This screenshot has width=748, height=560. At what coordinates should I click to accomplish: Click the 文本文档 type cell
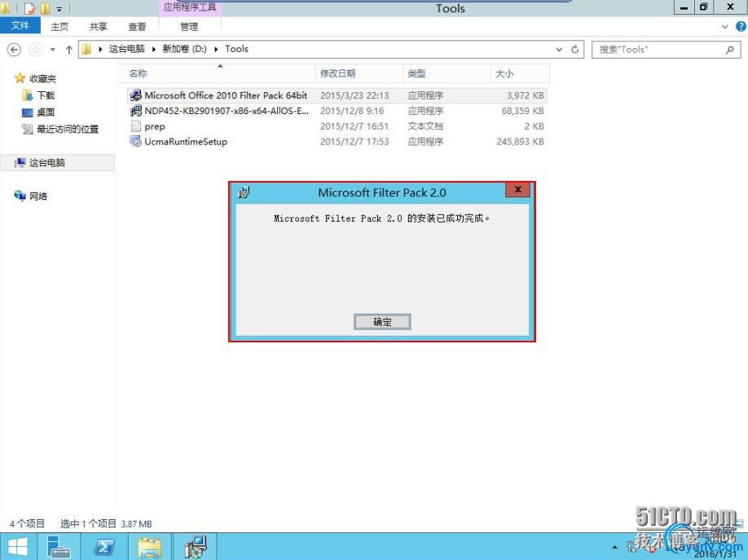425,126
